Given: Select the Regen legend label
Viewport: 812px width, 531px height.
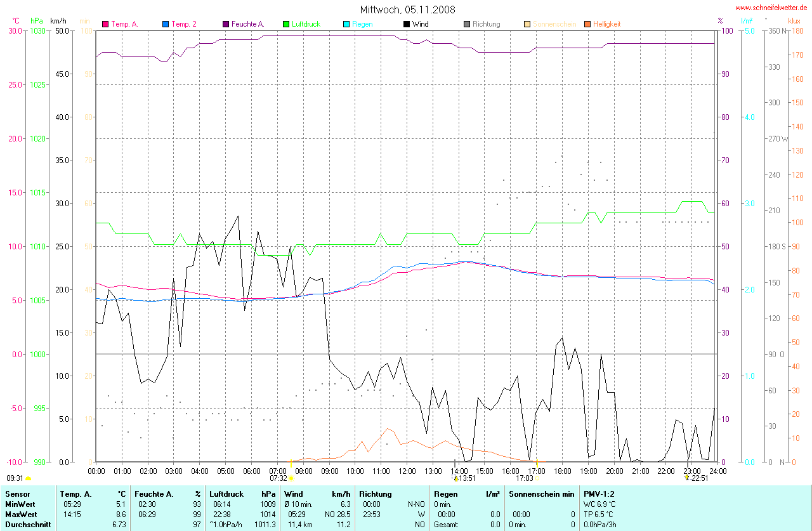Looking at the screenshot, I should [362, 24].
